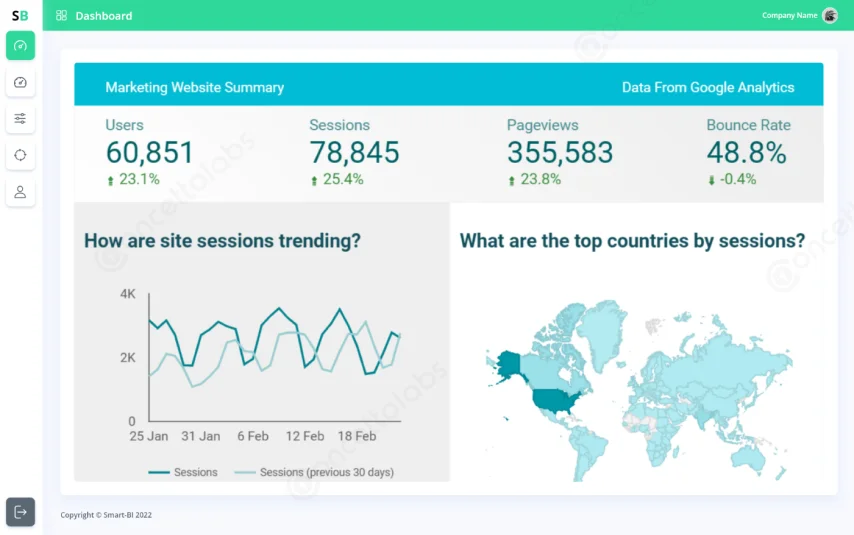Toggle the Sessions legend entry
The image size is (854, 535).
(184, 472)
